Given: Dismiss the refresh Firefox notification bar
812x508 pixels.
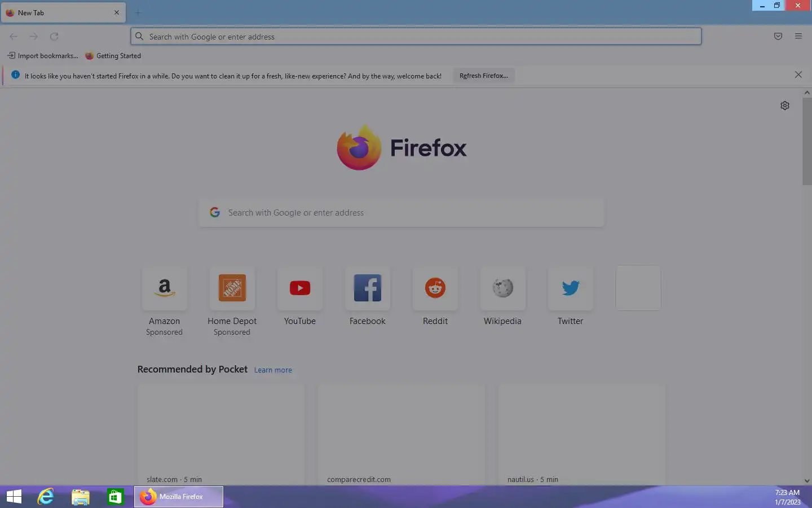Looking at the screenshot, I should coord(798,75).
